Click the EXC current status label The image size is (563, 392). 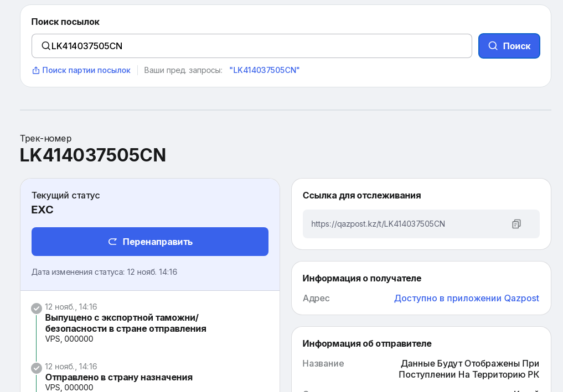coord(43,210)
